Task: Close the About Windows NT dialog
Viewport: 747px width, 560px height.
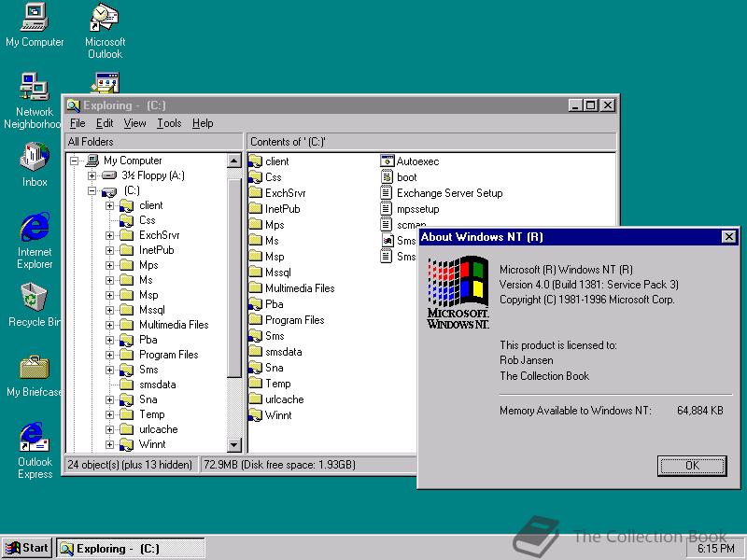Action: click(729, 237)
